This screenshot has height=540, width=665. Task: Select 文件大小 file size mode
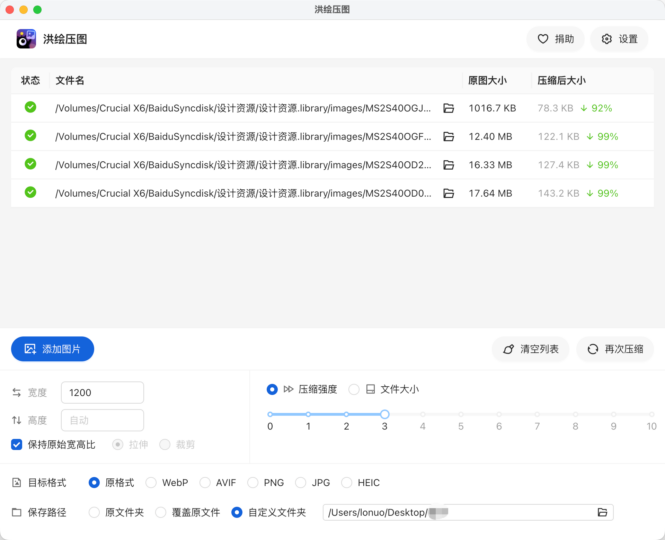[x=354, y=389]
